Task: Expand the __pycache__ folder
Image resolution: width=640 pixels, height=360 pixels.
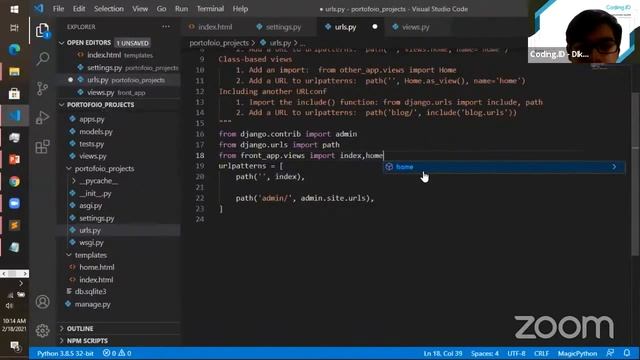Action: tap(98, 181)
